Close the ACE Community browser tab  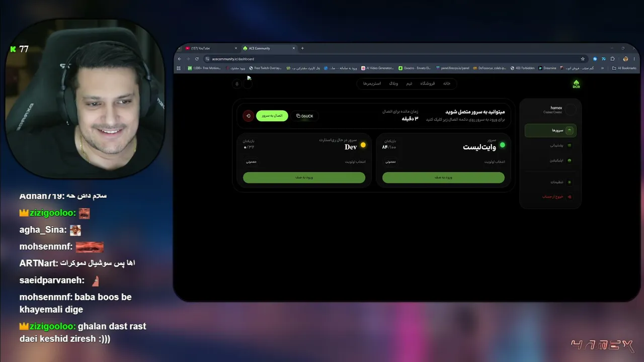(x=294, y=48)
